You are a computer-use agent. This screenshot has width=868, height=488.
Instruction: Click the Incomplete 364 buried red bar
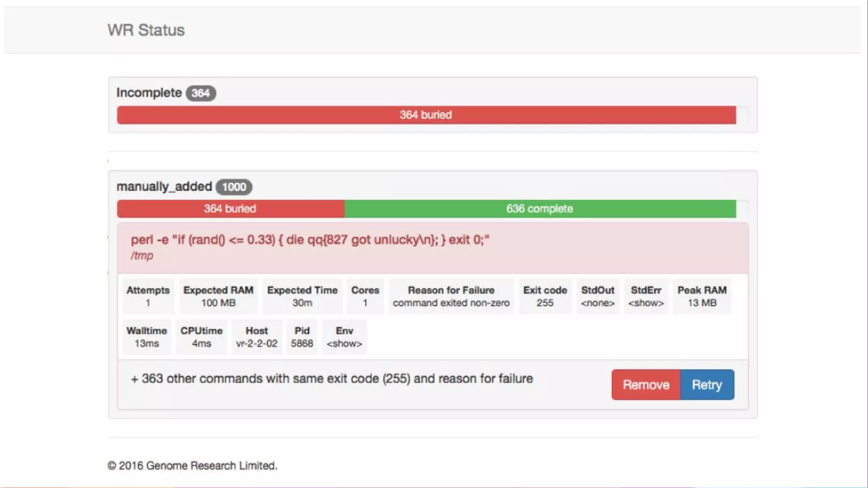(426, 115)
